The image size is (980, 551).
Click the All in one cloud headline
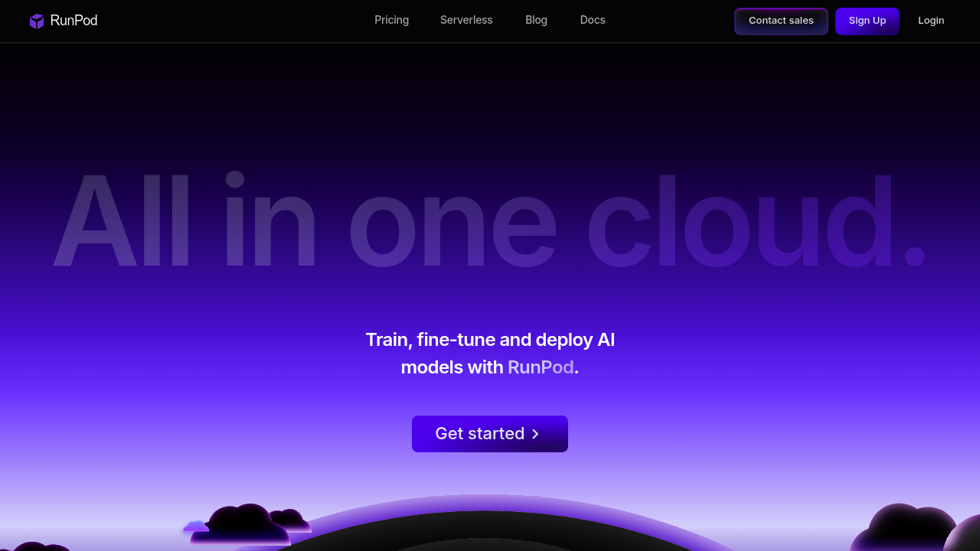pyautogui.click(x=490, y=222)
